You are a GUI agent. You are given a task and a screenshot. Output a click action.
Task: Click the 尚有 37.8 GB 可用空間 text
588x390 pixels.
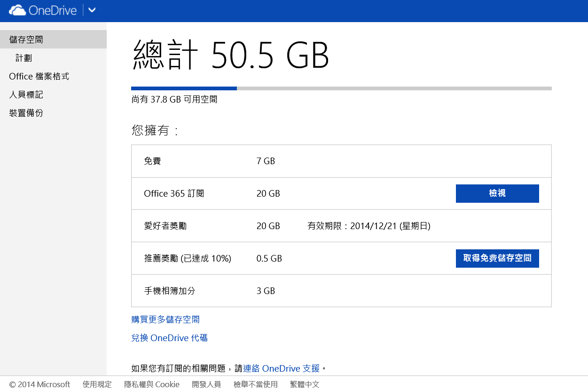(x=174, y=100)
